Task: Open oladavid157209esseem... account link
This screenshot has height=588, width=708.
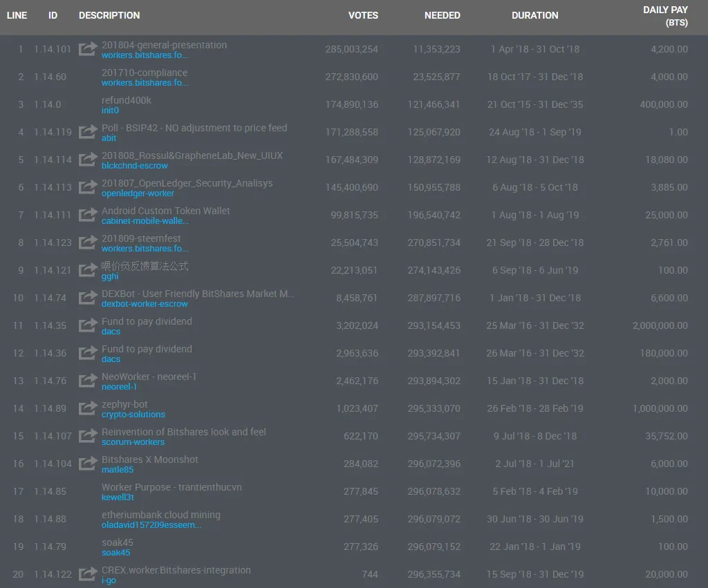Action: tap(151, 525)
